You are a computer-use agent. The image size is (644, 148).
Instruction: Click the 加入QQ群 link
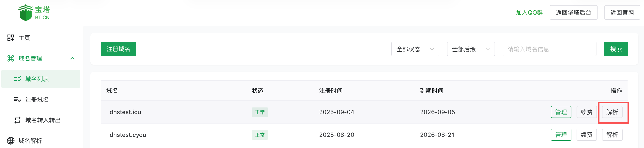point(529,12)
